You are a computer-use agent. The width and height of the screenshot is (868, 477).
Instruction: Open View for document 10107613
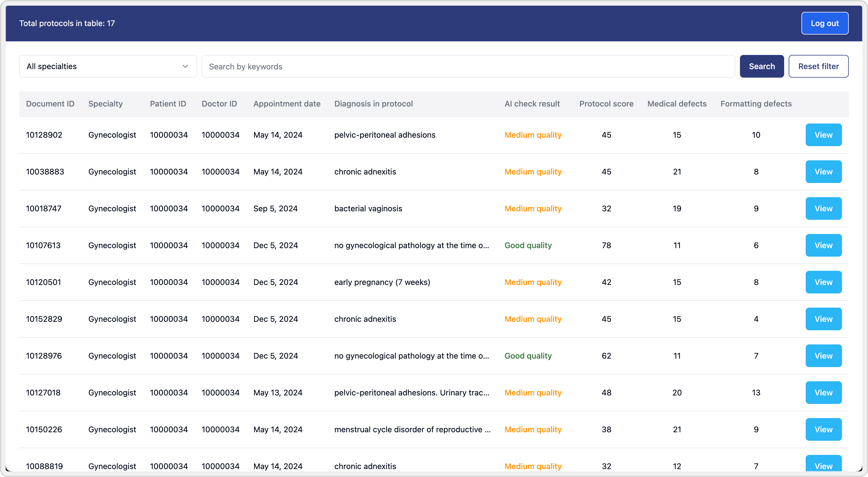point(823,245)
